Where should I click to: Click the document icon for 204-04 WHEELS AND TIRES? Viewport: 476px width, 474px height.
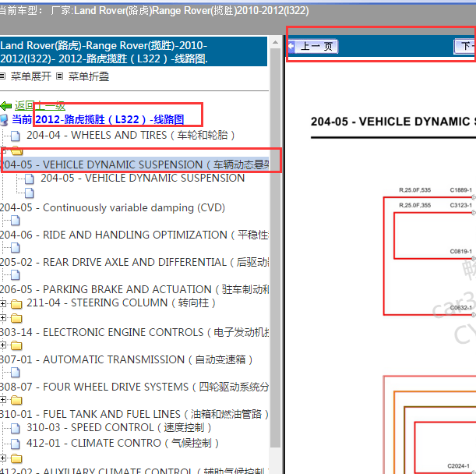coord(16,136)
